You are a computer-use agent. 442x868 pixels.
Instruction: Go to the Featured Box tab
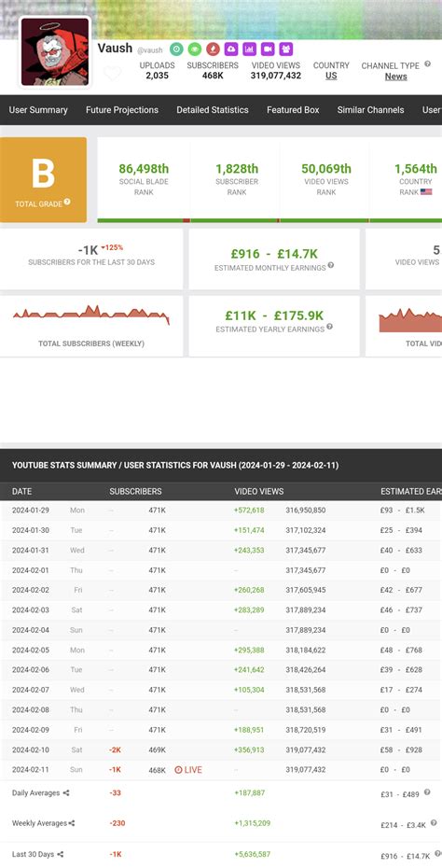tap(293, 109)
